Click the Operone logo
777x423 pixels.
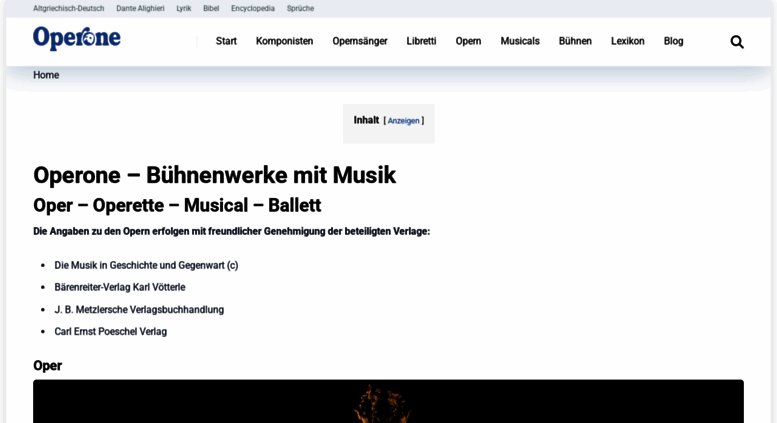pos(77,38)
